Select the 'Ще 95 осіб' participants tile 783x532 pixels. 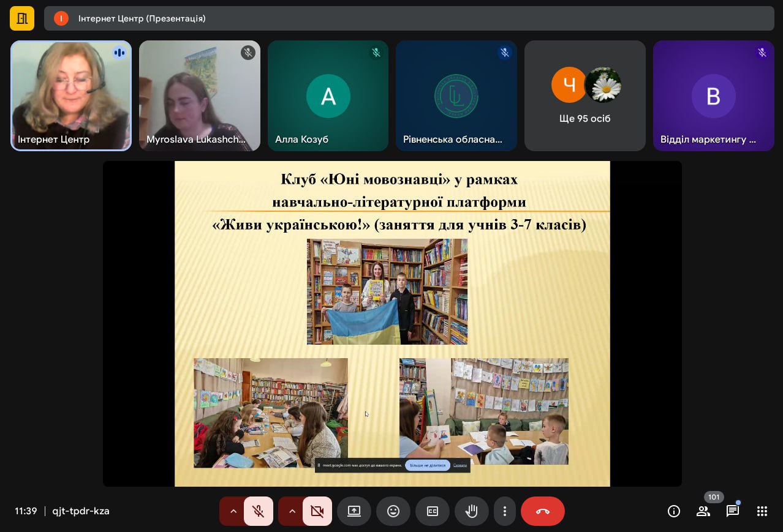coord(584,96)
